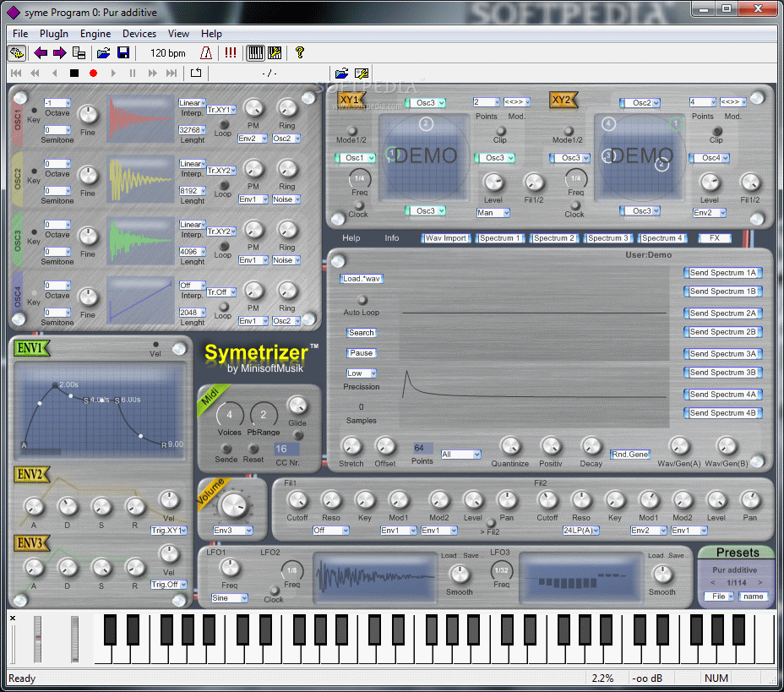Click the save floppy disk icon
The image size is (784, 692).
(123, 53)
